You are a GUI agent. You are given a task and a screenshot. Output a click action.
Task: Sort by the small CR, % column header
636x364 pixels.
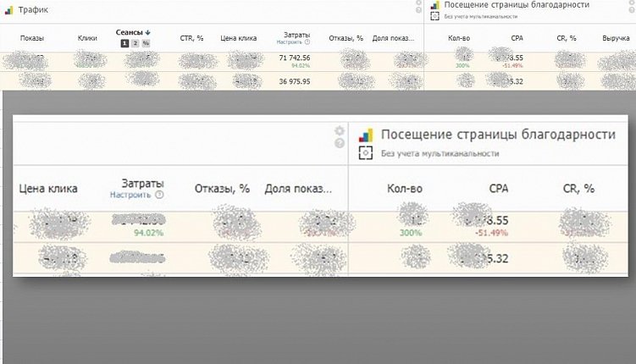pyautogui.click(x=567, y=38)
